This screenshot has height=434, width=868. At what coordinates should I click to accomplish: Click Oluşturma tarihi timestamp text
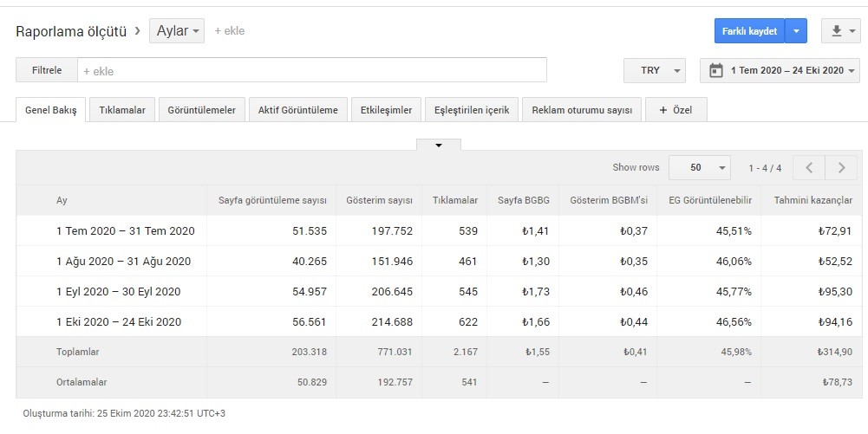point(124,413)
